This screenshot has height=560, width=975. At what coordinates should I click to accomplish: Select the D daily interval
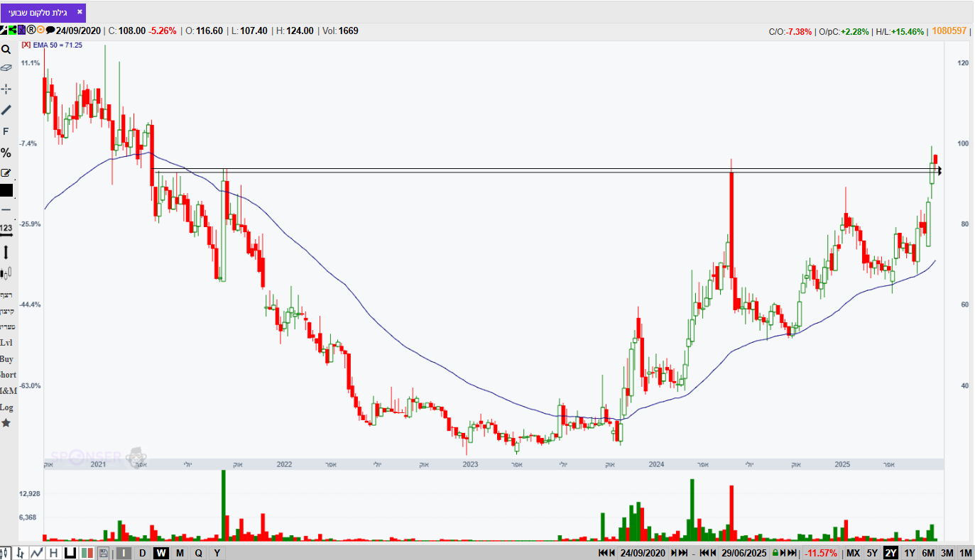pos(142,553)
